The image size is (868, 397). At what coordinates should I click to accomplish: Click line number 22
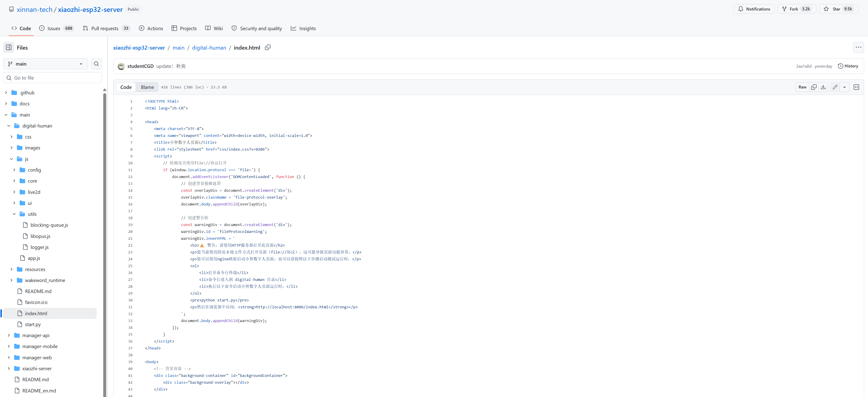tap(130, 245)
